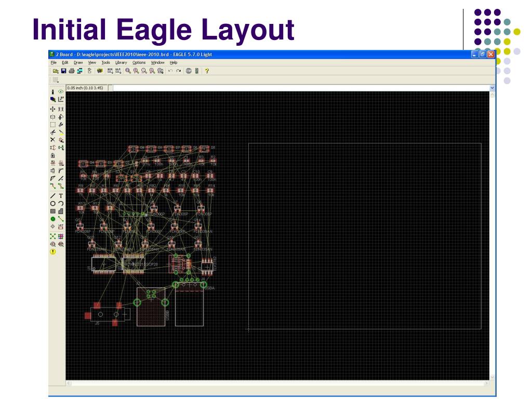Zoom to fit with the first magnifier icon
This screenshot has width=532, height=399.
[128, 71]
